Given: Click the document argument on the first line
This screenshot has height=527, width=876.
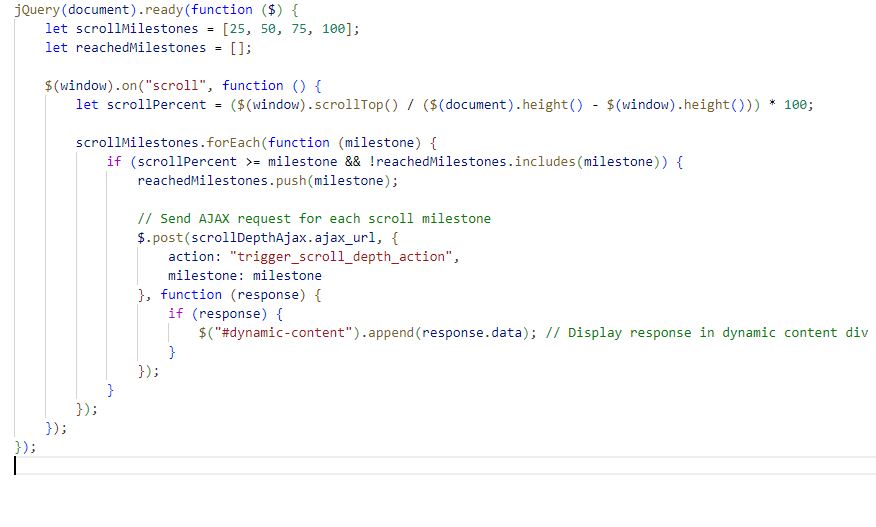Looking at the screenshot, I should point(98,10).
